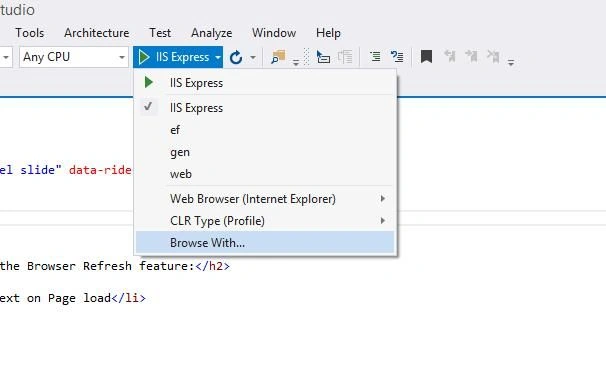Click the uncomment selected lines icon
The height and width of the screenshot is (376, 606).
[345, 57]
